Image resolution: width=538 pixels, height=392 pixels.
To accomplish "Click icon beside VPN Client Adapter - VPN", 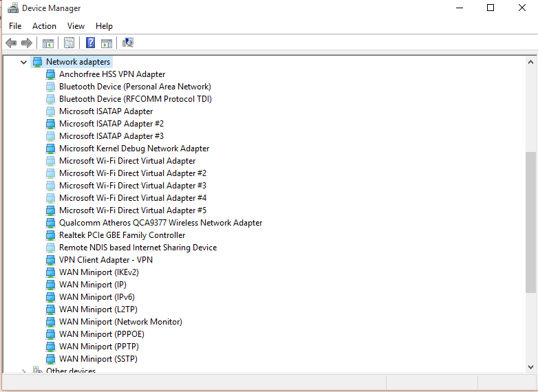I will pos(50,260).
